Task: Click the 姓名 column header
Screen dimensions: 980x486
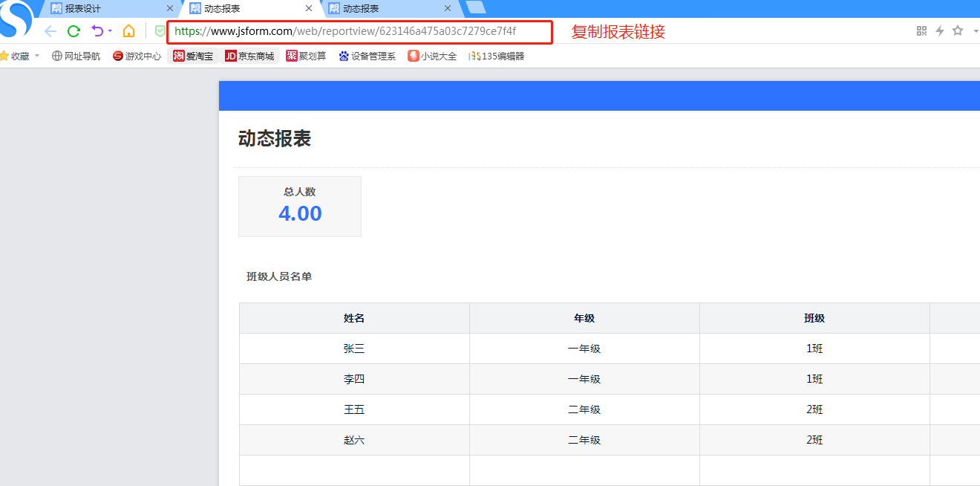Action: coord(354,318)
